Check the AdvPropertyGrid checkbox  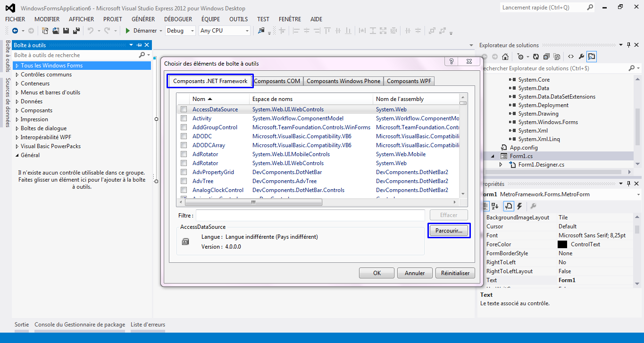(184, 172)
